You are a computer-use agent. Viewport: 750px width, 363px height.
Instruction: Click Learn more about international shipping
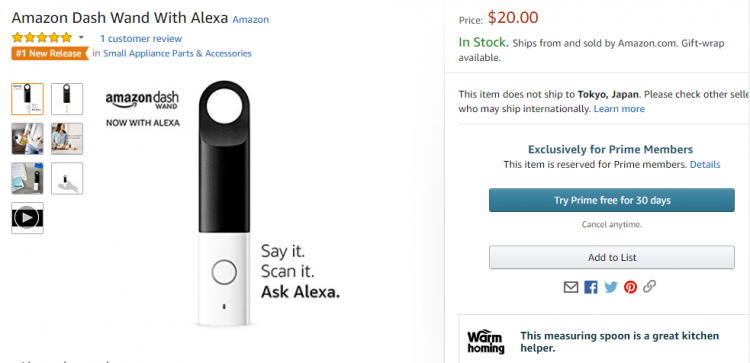click(x=619, y=109)
